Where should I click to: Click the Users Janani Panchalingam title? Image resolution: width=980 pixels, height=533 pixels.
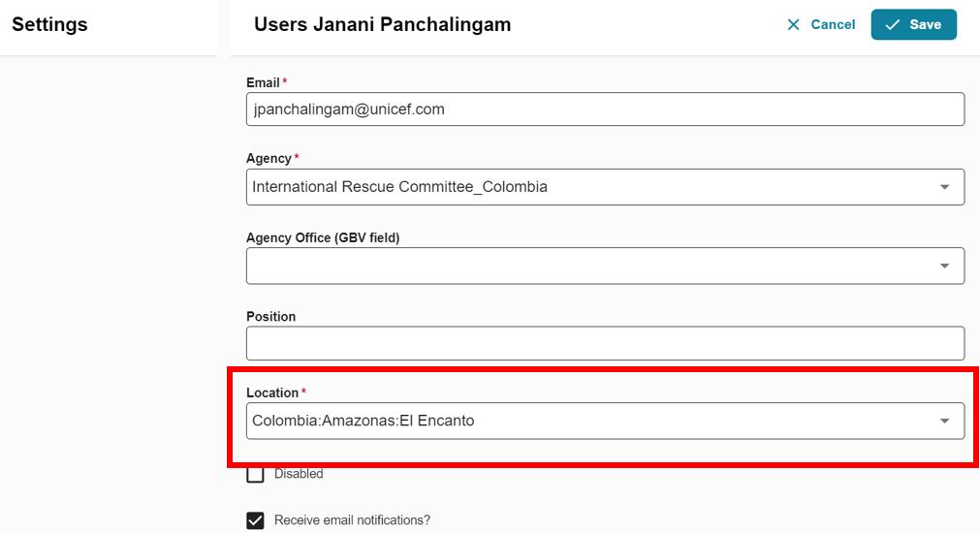(x=383, y=24)
